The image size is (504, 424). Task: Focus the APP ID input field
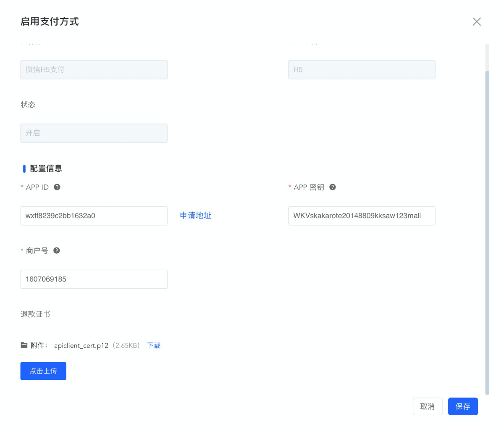pyautogui.click(x=94, y=216)
